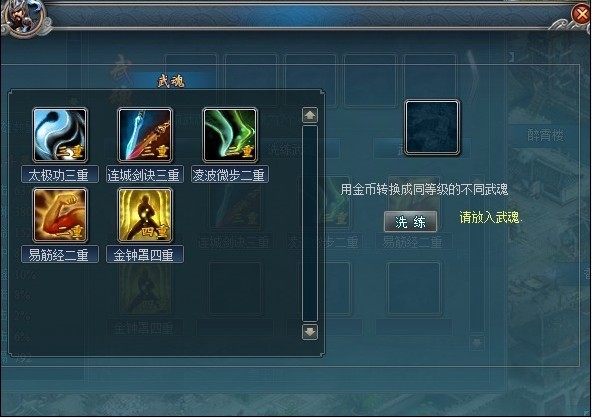The height and width of the screenshot is (418, 592).
Task: Click the 易筋经二重 name label
Action: coord(60,255)
